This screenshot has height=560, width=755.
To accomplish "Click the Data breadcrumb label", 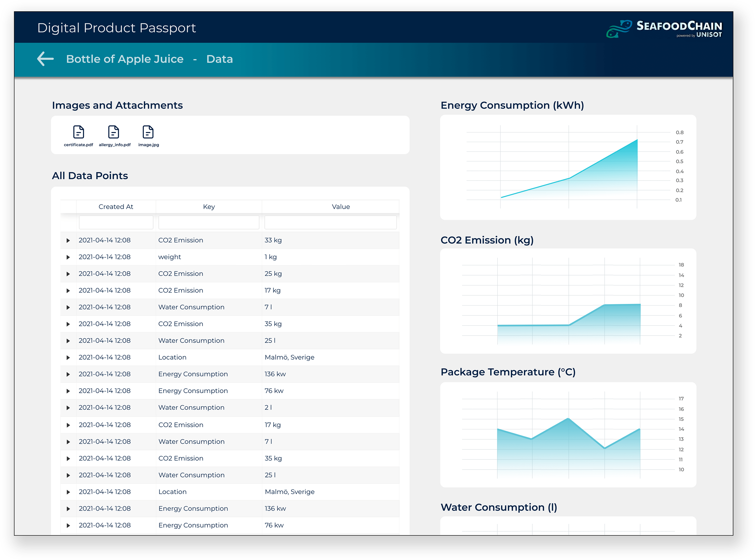I will tap(220, 59).
